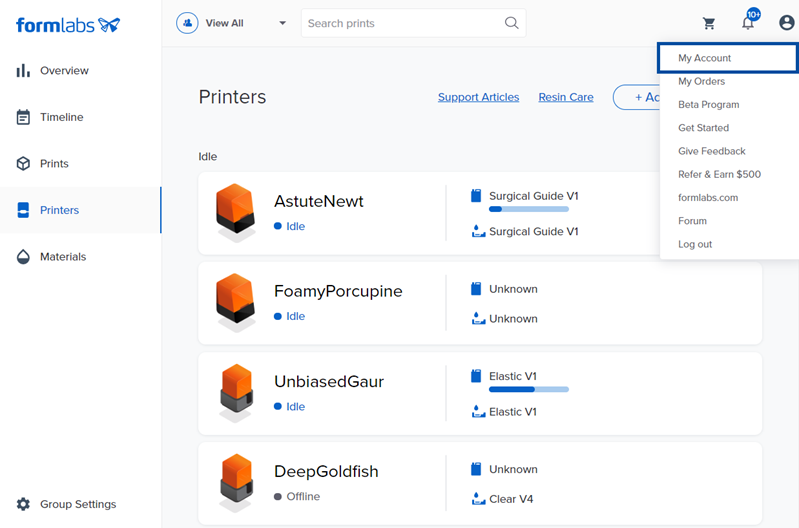The image size is (799, 528).
Task: Open UnbiasedGaur printer name
Action: [329, 381]
